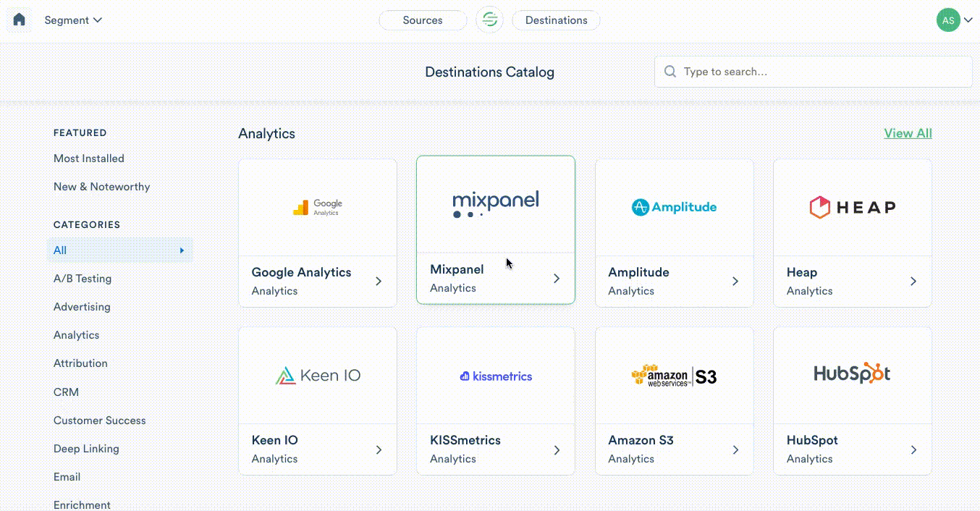Choose the Attribution category
The image size is (980, 511).
point(80,363)
